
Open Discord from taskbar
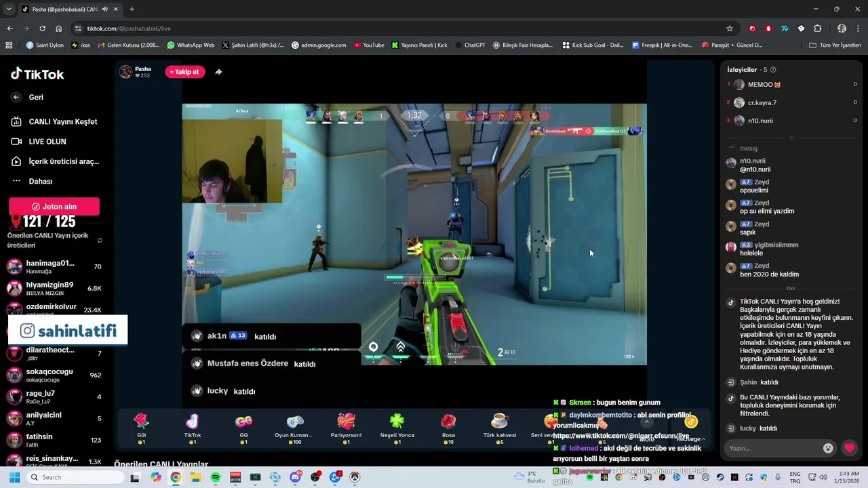pyautogui.click(x=295, y=477)
